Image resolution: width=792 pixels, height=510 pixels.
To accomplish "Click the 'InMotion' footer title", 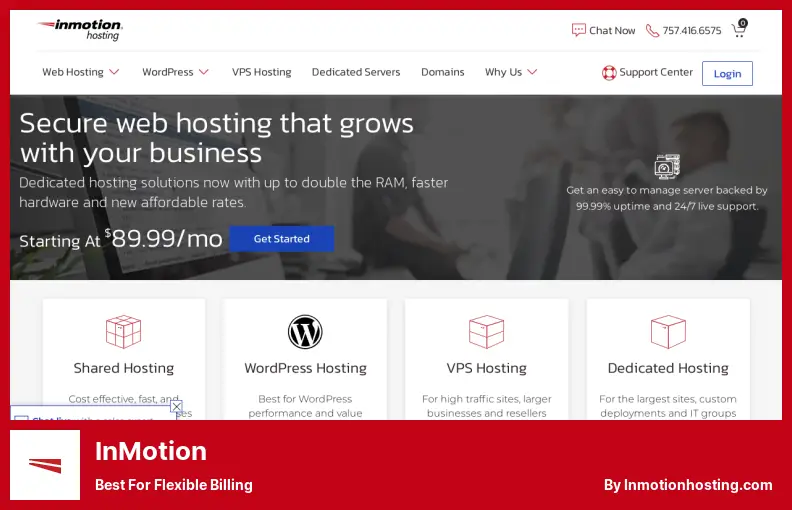I will point(151,451).
